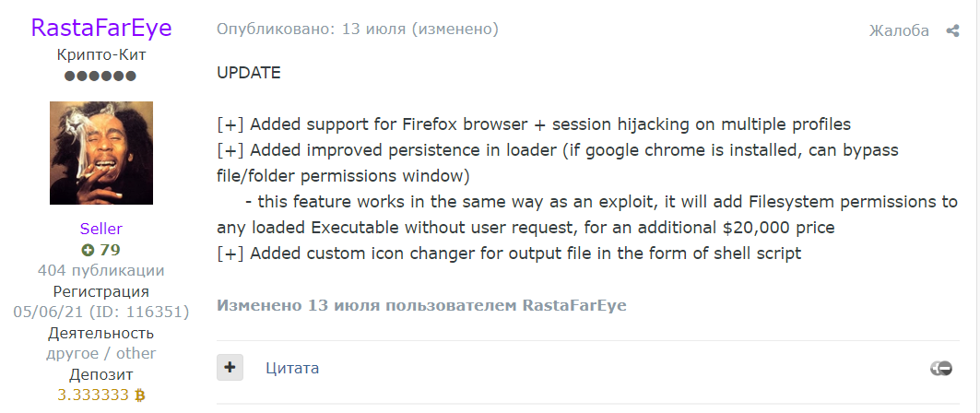Toggle the multiquote plus button
This screenshot has height=413, width=980.
(x=230, y=368)
